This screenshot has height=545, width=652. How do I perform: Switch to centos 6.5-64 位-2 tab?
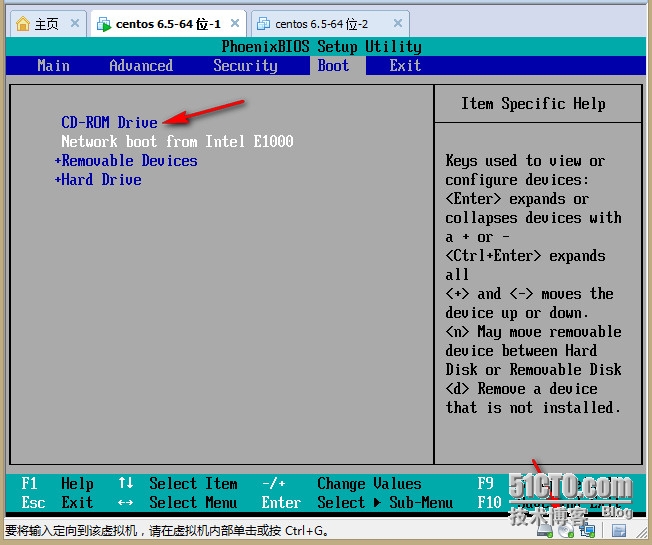[x=330, y=24]
